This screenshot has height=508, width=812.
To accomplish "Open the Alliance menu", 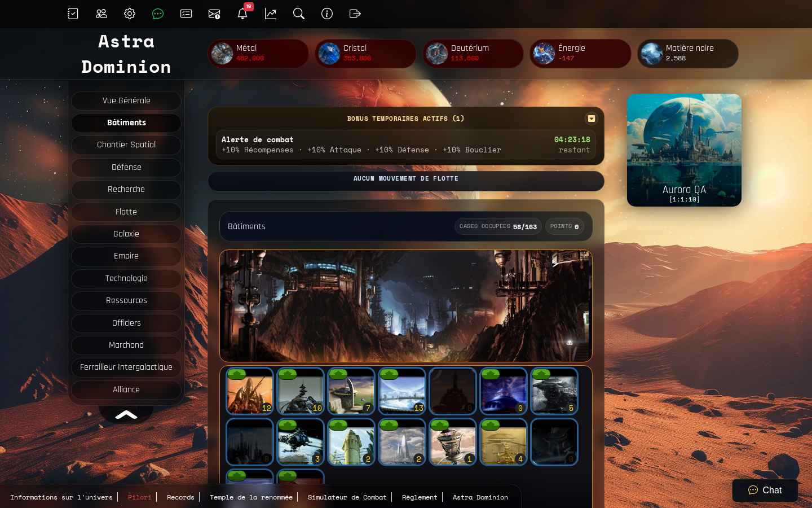I will [x=126, y=390].
